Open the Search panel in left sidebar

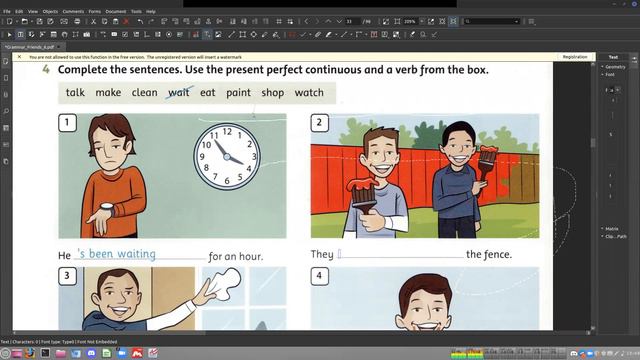[6, 111]
